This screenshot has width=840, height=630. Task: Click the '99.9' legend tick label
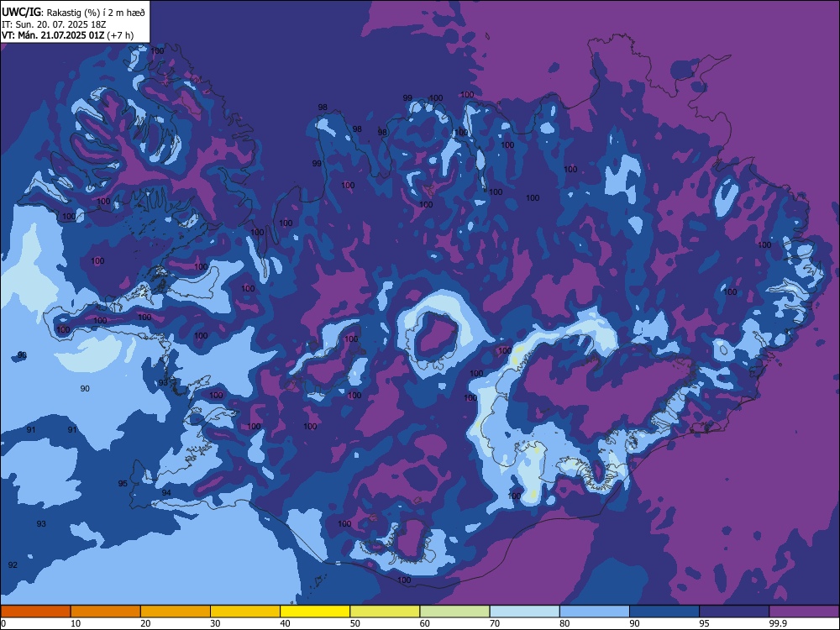pos(778,623)
